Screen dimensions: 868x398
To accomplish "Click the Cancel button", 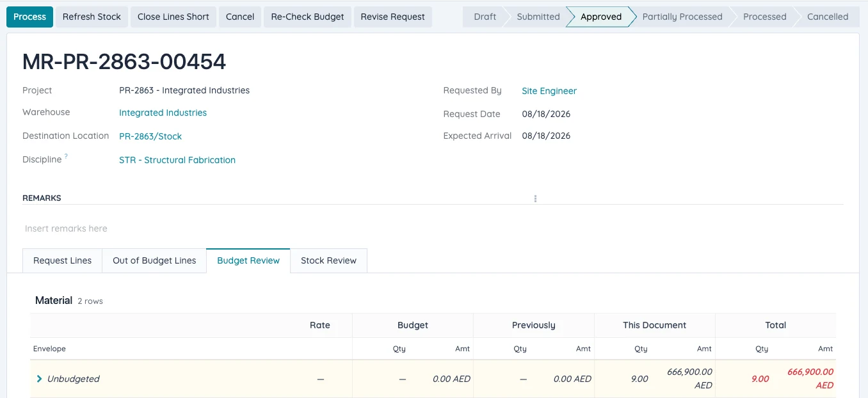I will coord(240,17).
